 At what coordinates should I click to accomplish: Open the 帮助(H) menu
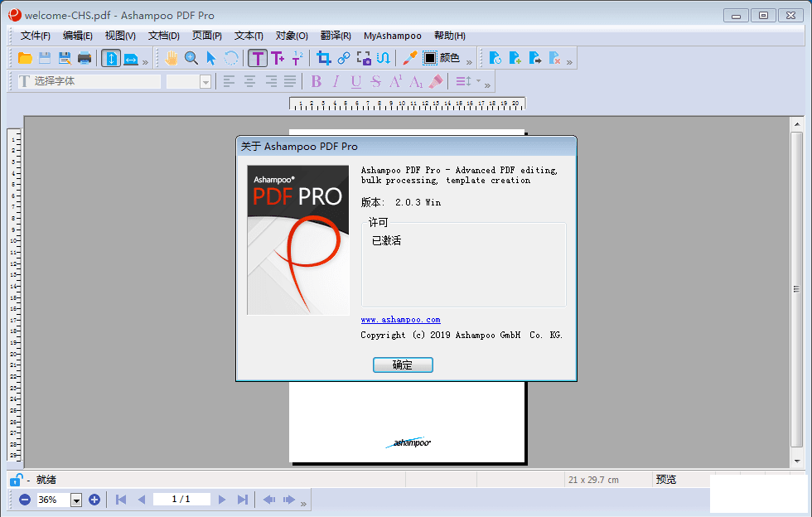[x=449, y=36]
